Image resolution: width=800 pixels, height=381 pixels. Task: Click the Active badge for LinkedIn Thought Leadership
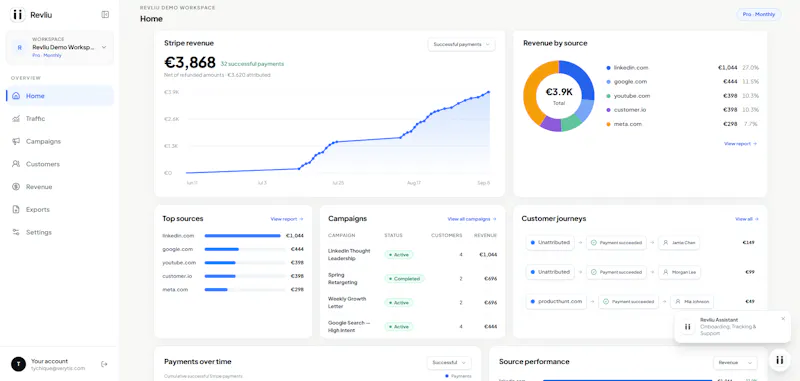coord(399,255)
